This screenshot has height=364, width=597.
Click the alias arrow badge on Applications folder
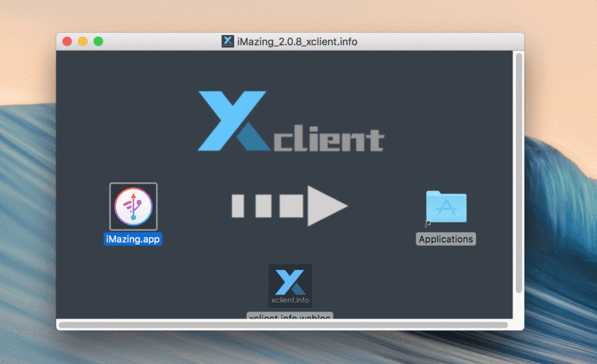(x=428, y=223)
